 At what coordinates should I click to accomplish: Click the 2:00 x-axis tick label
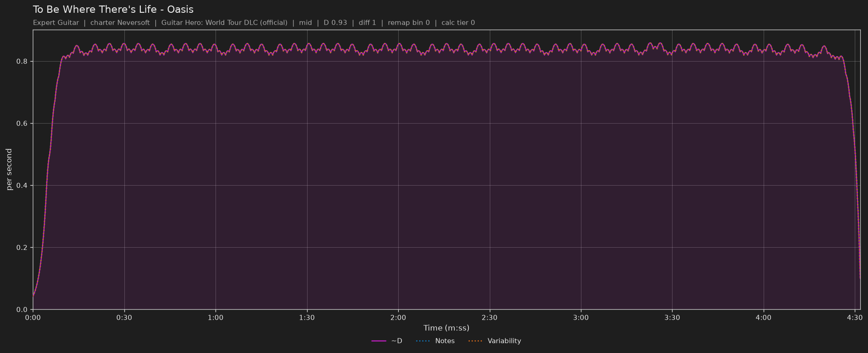point(398,317)
